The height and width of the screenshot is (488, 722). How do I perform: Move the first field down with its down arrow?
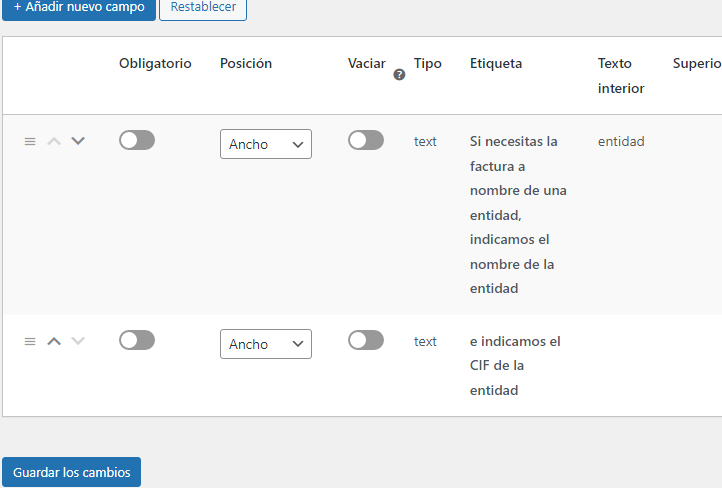point(78,141)
